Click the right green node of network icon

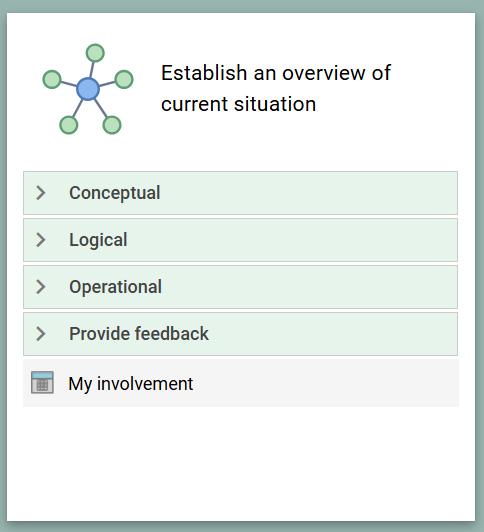pyautogui.click(x=124, y=79)
